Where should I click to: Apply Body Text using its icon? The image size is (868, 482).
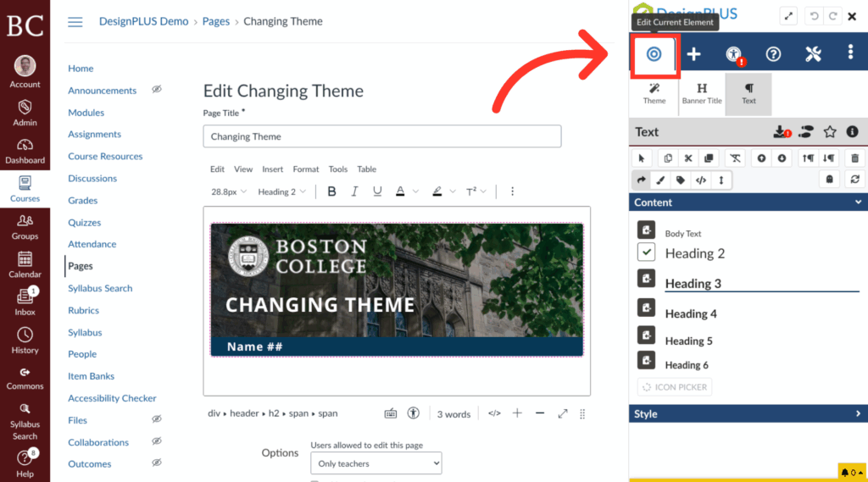(x=646, y=230)
